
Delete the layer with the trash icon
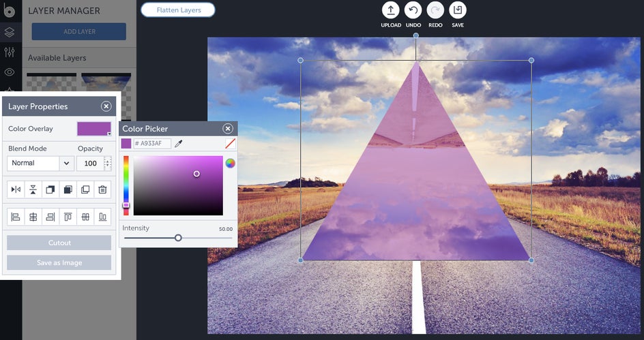coord(102,189)
